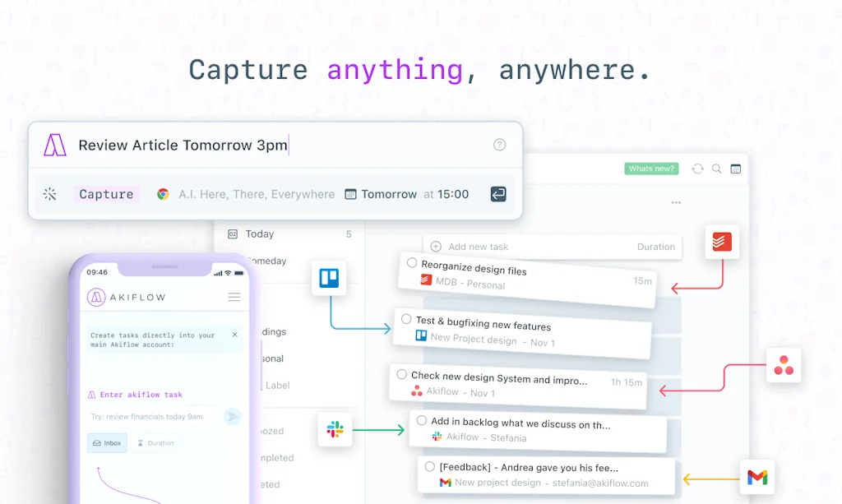Open the calendar view icon in the top toolbar
Image resolution: width=842 pixels, height=504 pixels.
(x=736, y=169)
